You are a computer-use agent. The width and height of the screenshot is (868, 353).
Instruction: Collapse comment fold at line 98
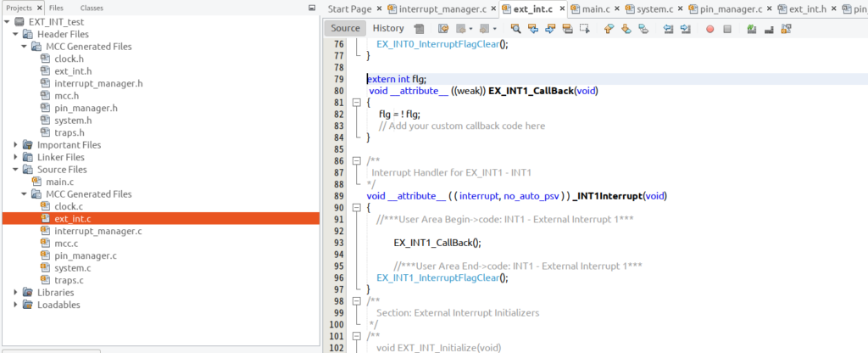[x=356, y=300]
